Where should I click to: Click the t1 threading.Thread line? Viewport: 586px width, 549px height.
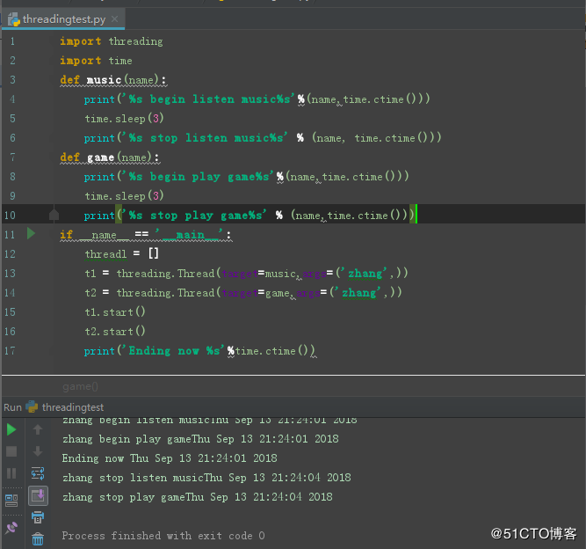(x=246, y=273)
